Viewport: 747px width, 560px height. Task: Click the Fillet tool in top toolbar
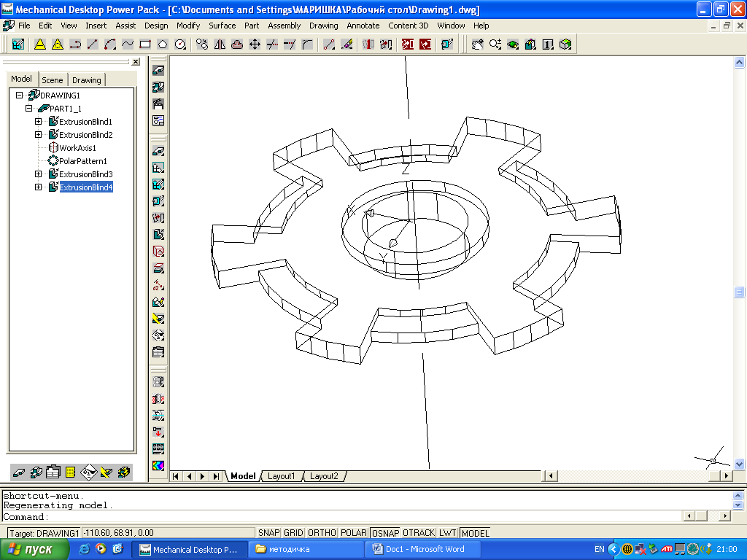[x=307, y=44]
